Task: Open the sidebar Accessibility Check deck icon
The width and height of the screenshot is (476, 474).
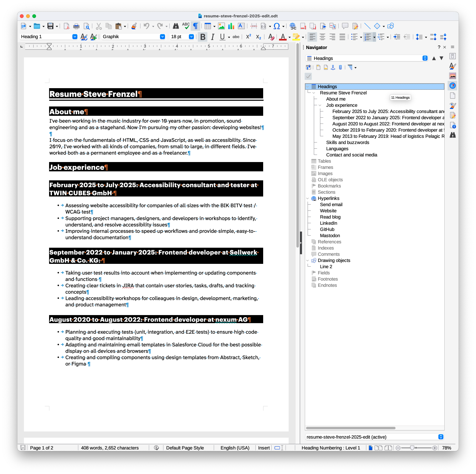Action: (453, 125)
